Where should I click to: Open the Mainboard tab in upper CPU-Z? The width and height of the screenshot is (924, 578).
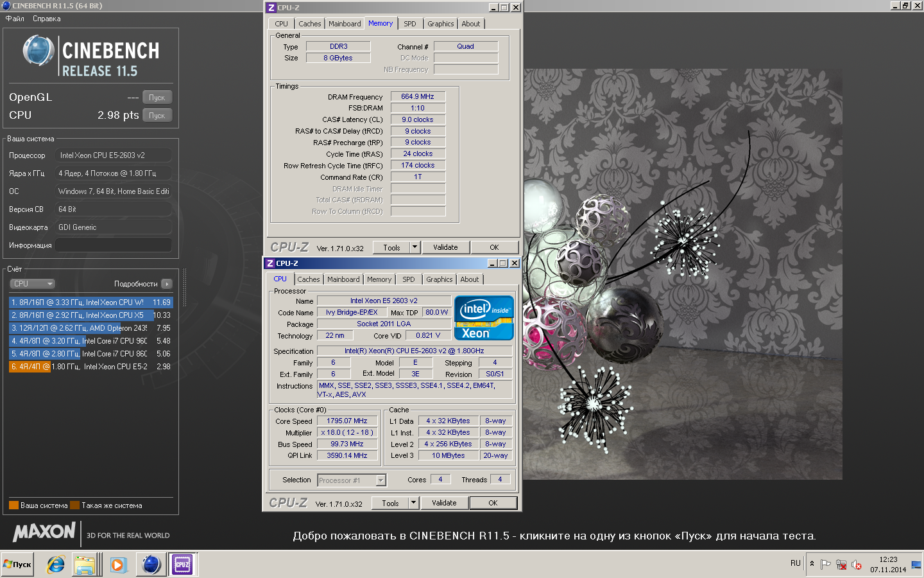345,24
